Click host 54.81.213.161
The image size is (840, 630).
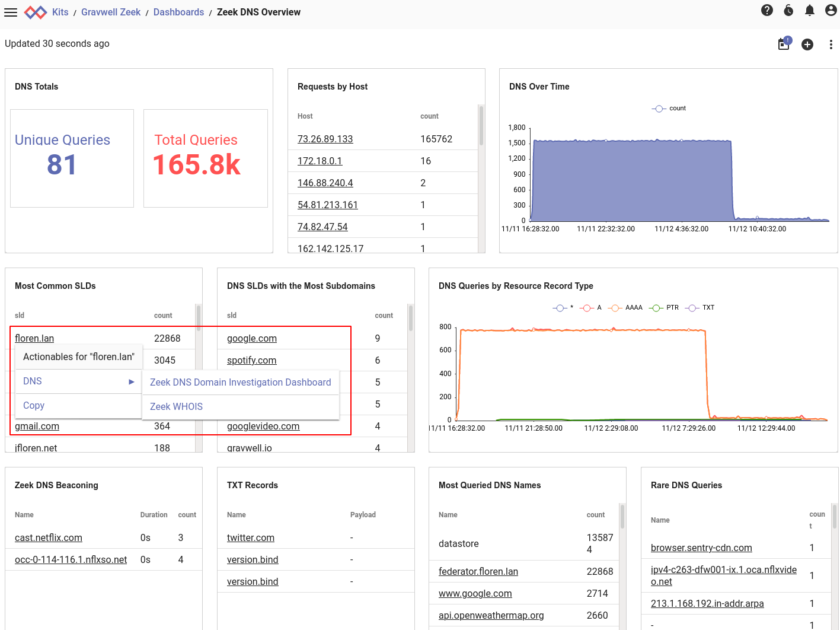[327, 205]
